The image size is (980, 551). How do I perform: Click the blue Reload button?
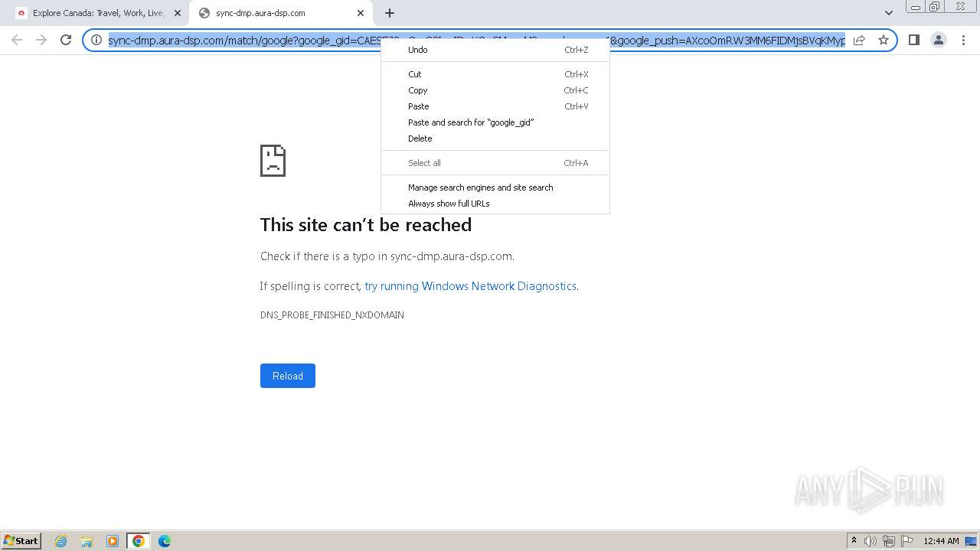(288, 376)
